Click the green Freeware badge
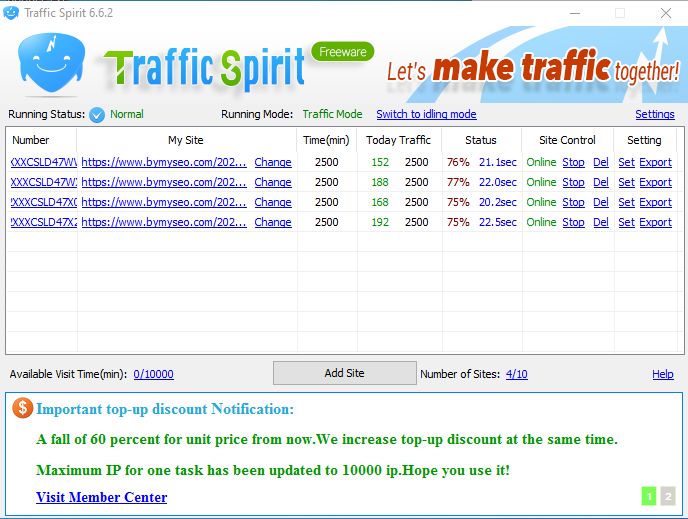 343,52
